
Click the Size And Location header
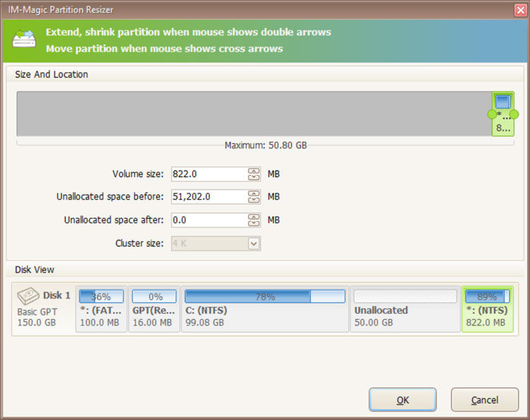tap(52, 74)
